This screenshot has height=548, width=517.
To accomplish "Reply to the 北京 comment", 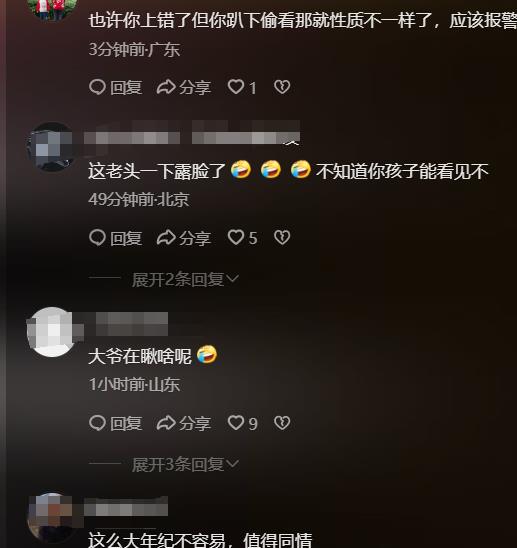I will (115, 238).
